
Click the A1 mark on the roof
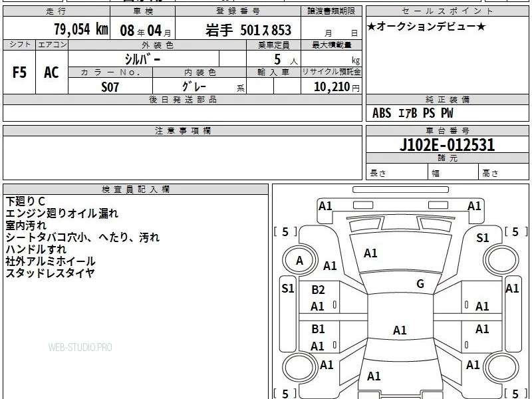point(400,330)
